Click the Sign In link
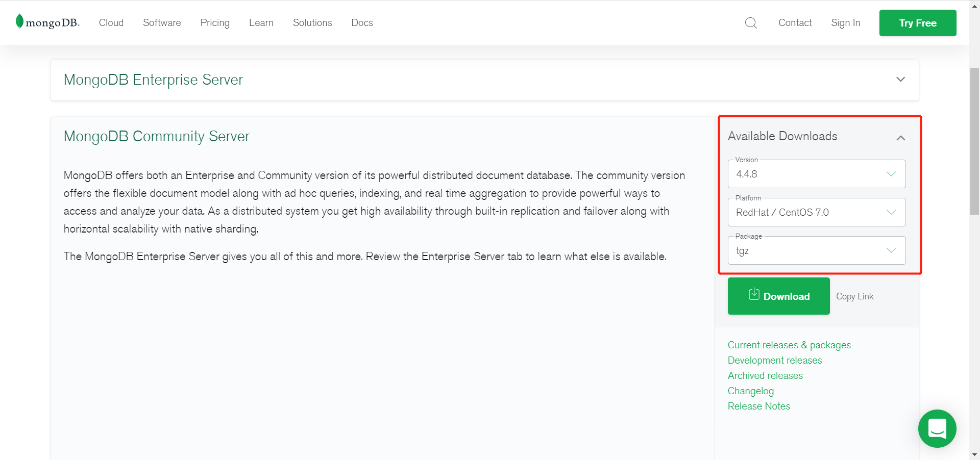 pyautogui.click(x=845, y=23)
